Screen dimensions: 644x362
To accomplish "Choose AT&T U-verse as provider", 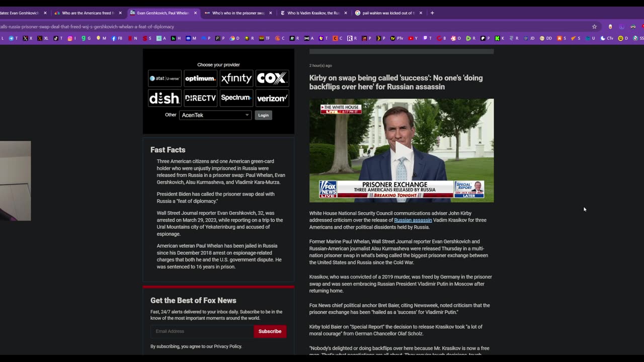I will 165,78.
